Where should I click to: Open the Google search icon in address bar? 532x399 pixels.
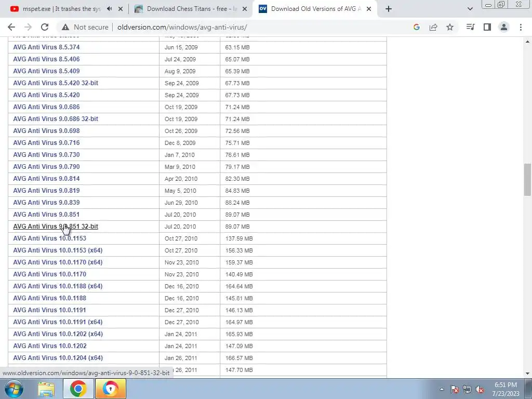(417, 27)
